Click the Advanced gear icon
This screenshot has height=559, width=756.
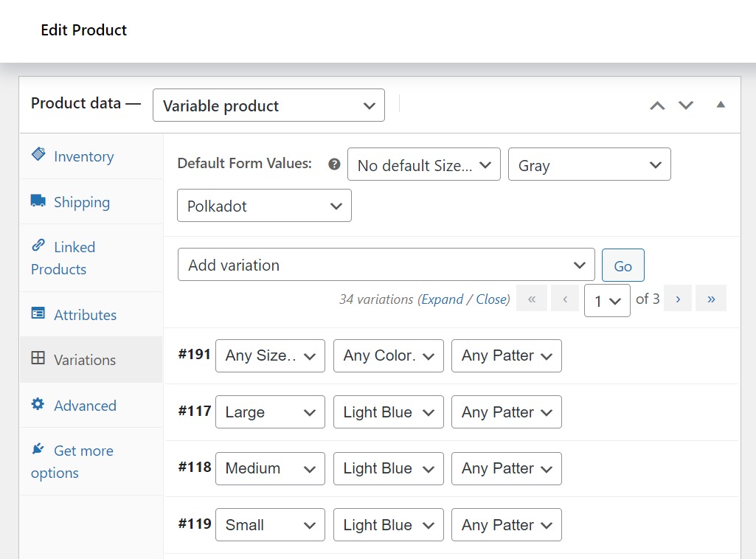coord(38,405)
